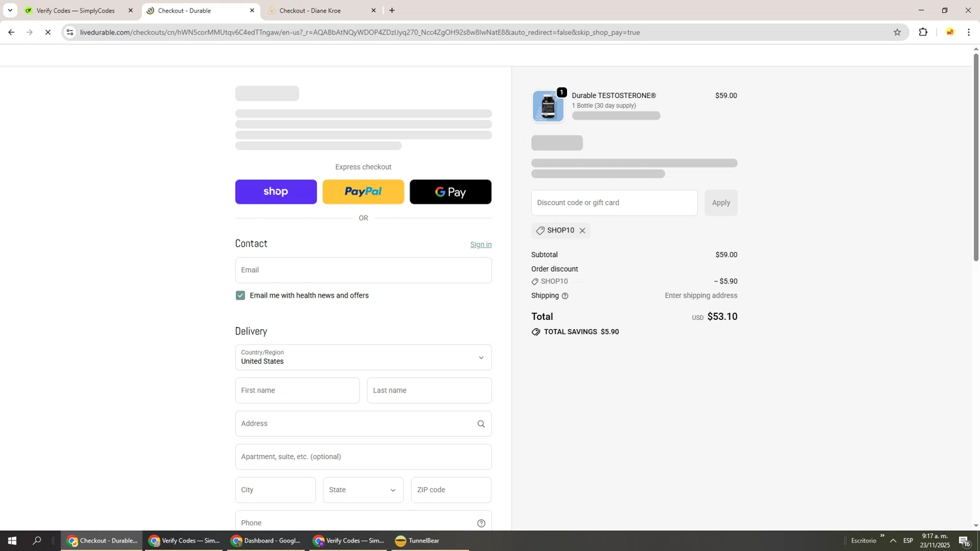Open the Extensions puzzle icon
This screenshot has height=551, width=980.
tap(923, 32)
